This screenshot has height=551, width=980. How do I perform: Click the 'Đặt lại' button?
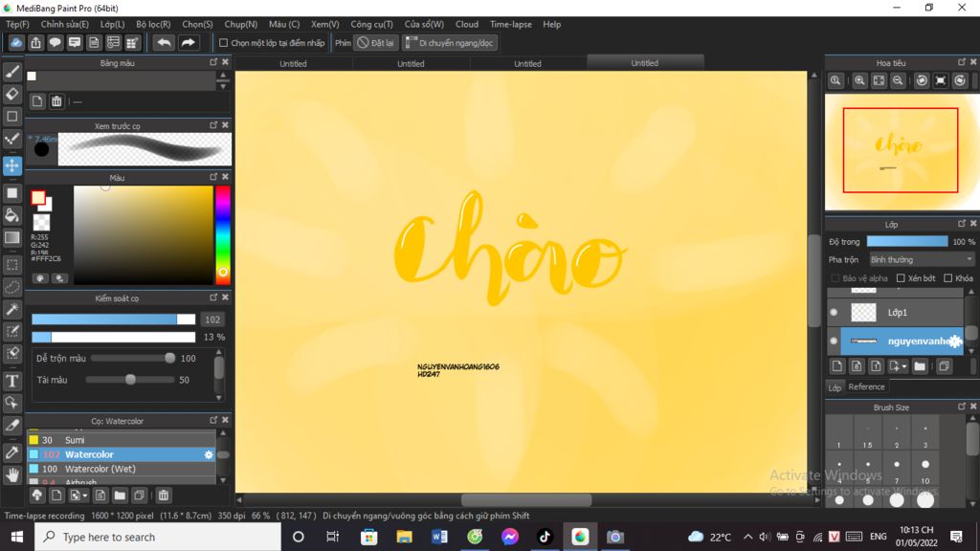(x=375, y=43)
